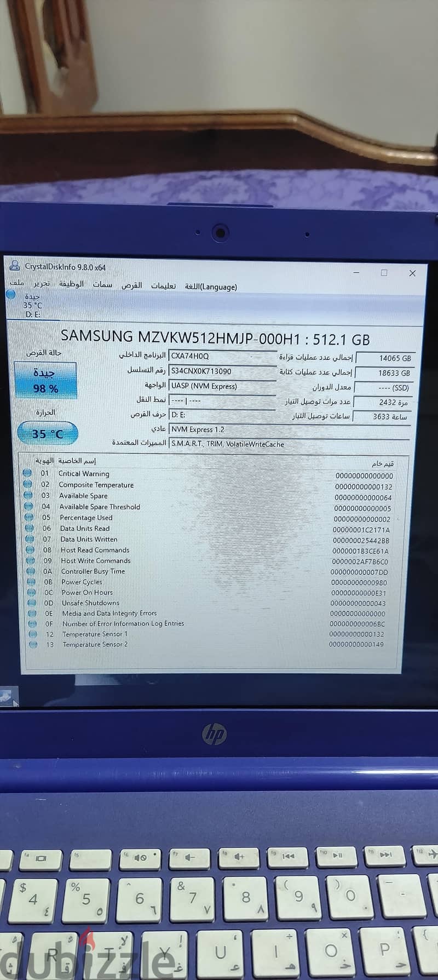The width and height of the screenshot is (438, 980).
Task: Click status icon for Available Spare Threshold
Action: (x=29, y=506)
